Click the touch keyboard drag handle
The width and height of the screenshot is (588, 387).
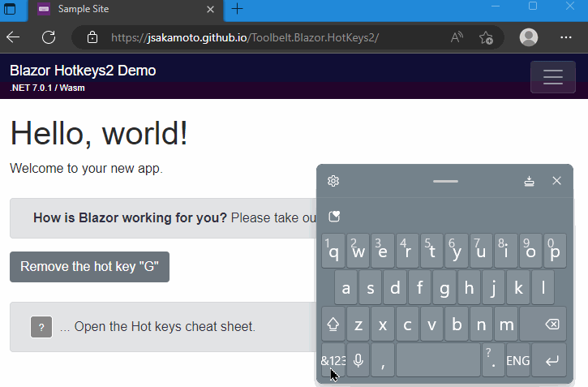445,181
